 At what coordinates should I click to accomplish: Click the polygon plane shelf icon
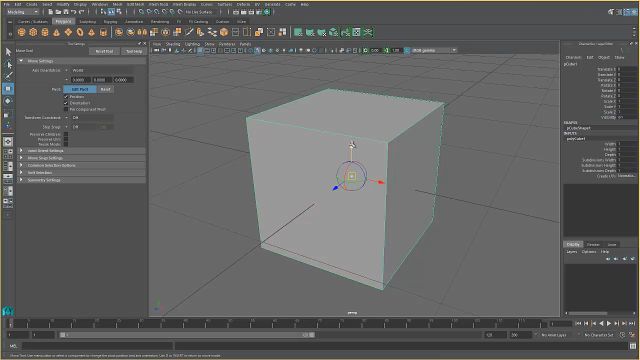click(x=68, y=32)
